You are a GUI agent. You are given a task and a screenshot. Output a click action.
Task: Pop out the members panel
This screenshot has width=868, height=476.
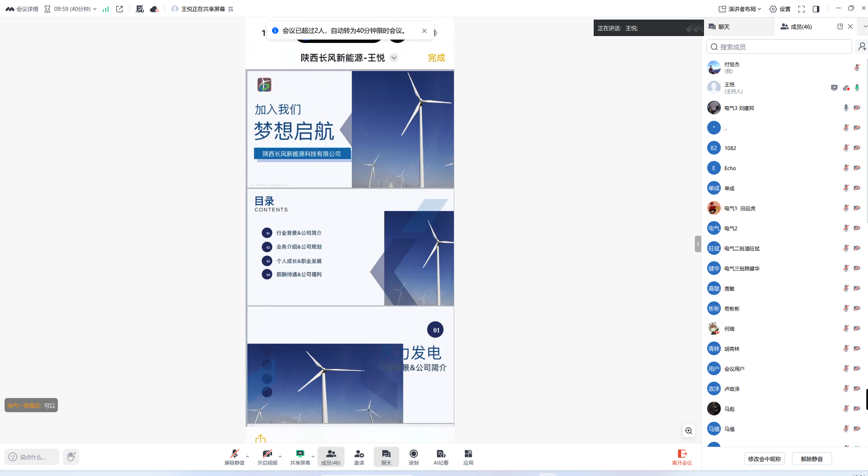840,26
